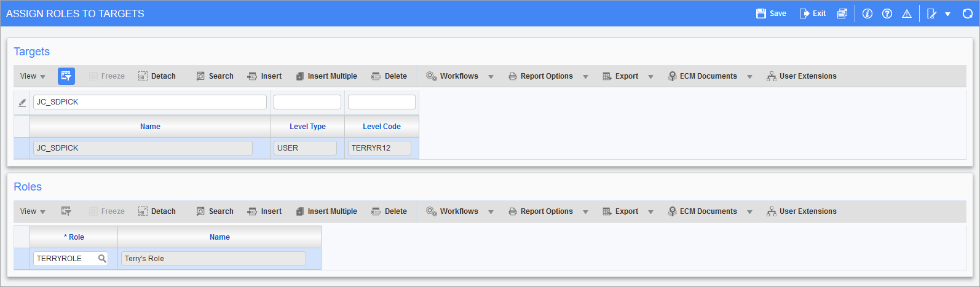Click Search in Roles toolbar

click(x=215, y=211)
